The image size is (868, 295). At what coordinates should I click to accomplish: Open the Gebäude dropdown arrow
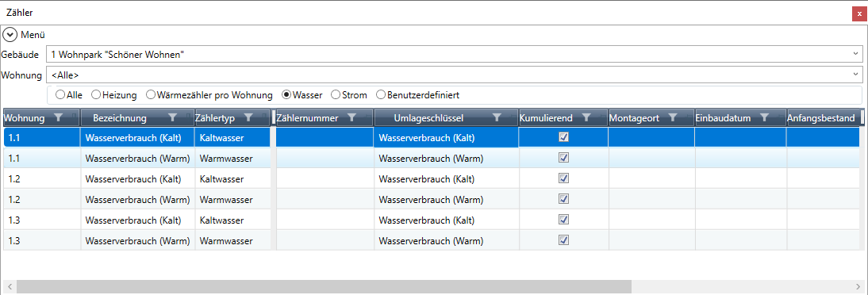[x=856, y=54]
